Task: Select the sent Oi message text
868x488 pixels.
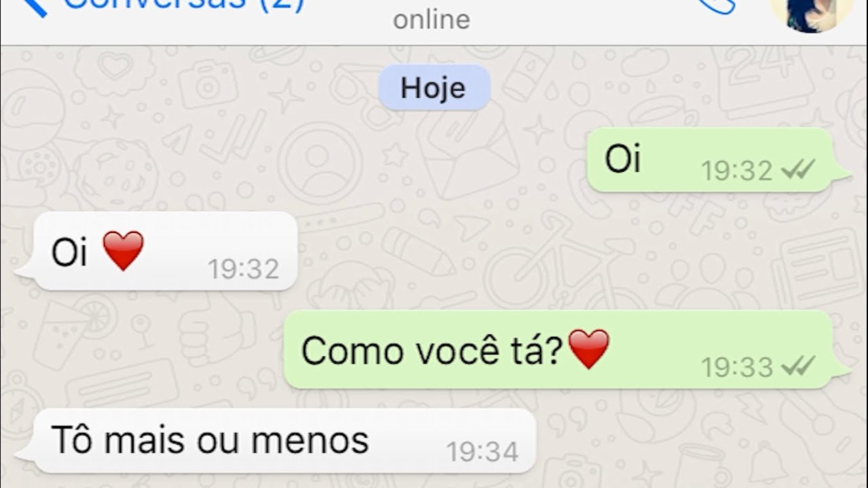Action: [623, 159]
